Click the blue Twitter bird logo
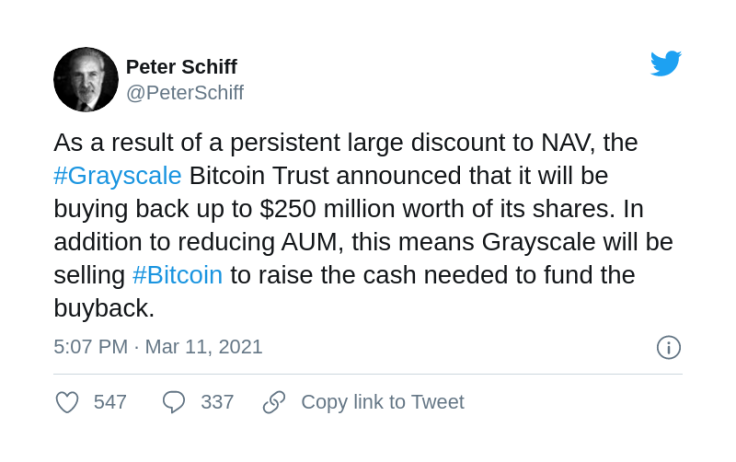 [666, 63]
